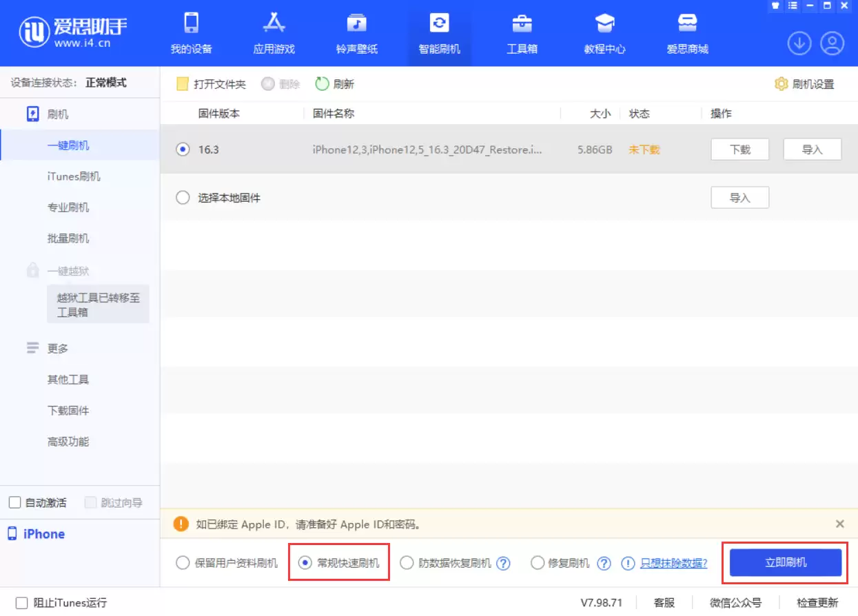Select firmware 16.3 radio button
The width and height of the screenshot is (858, 616).
coord(183,149)
